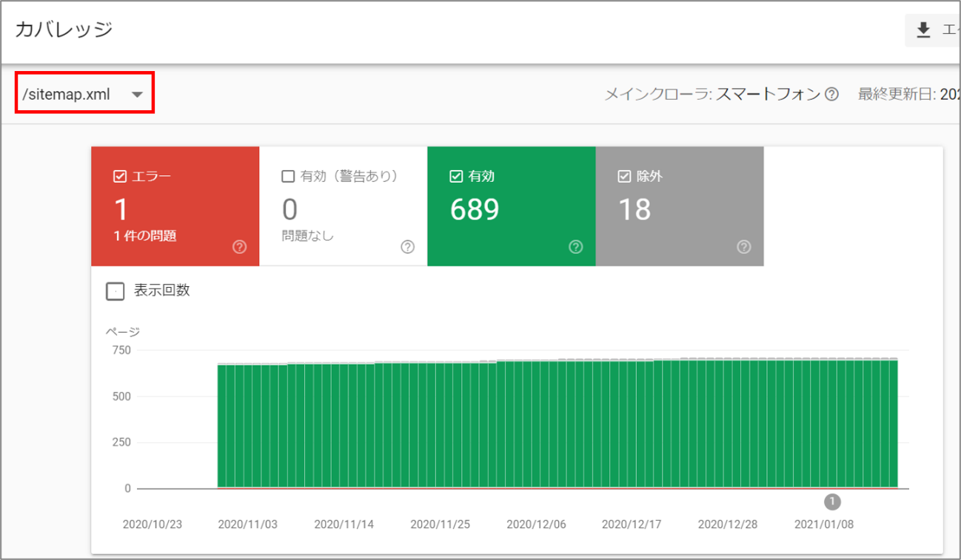The height and width of the screenshot is (560, 961).
Task: Click the カバレッジ page title
Action: 64,30
